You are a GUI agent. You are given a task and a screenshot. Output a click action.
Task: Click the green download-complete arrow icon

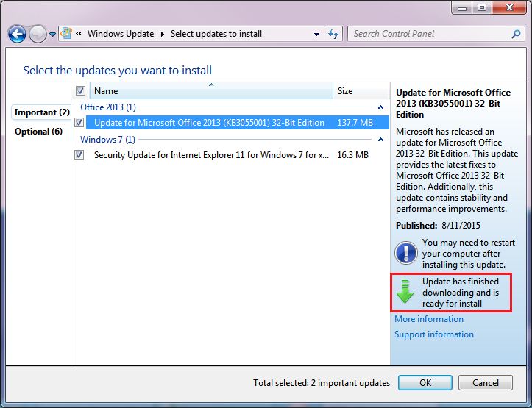point(405,291)
